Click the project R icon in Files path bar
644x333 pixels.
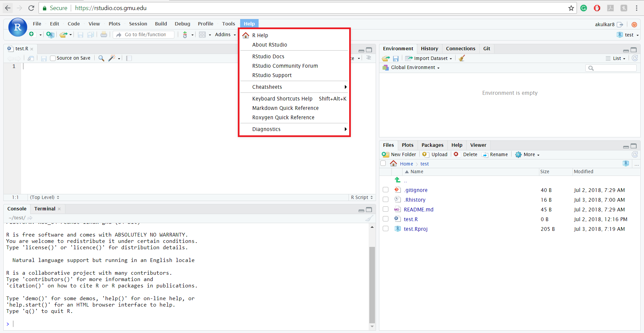[626, 163]
